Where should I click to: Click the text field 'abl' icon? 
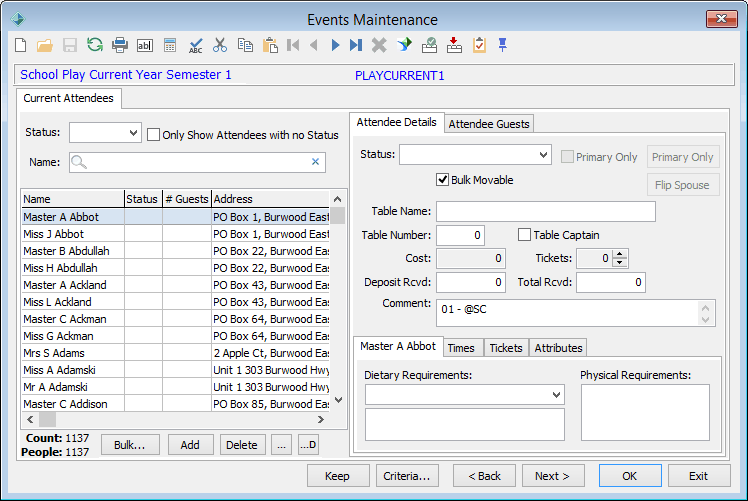coord(145,45)
